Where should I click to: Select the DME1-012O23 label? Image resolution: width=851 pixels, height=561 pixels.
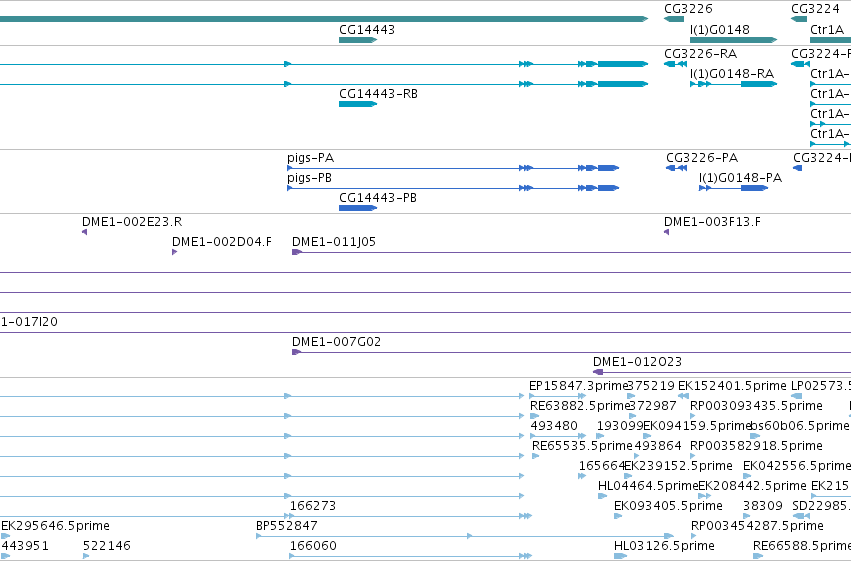point(637,362)
